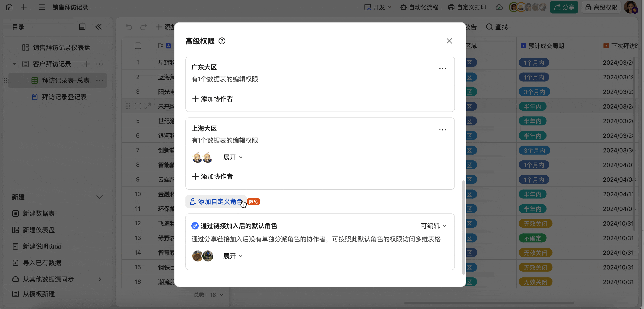
Task: Click the home icon in top bar
Action: 9,7
